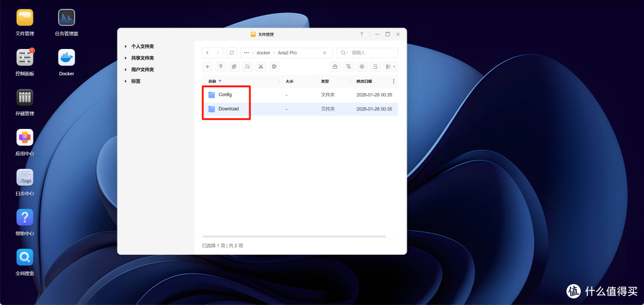Click Config row date 2026-01-26 00:35
The image size is (644, 305).
coord(374,94)
